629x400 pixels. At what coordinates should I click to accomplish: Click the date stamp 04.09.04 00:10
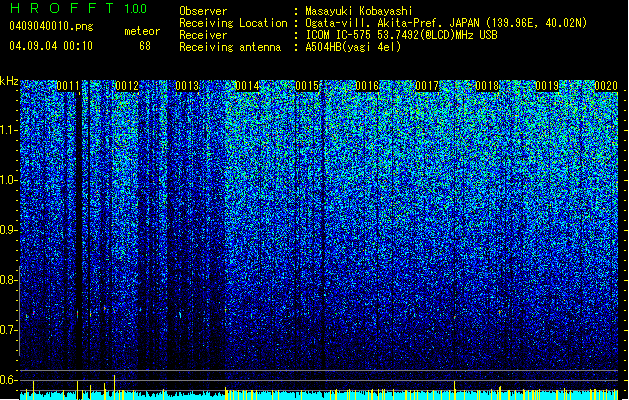click(x=51, y=46)
